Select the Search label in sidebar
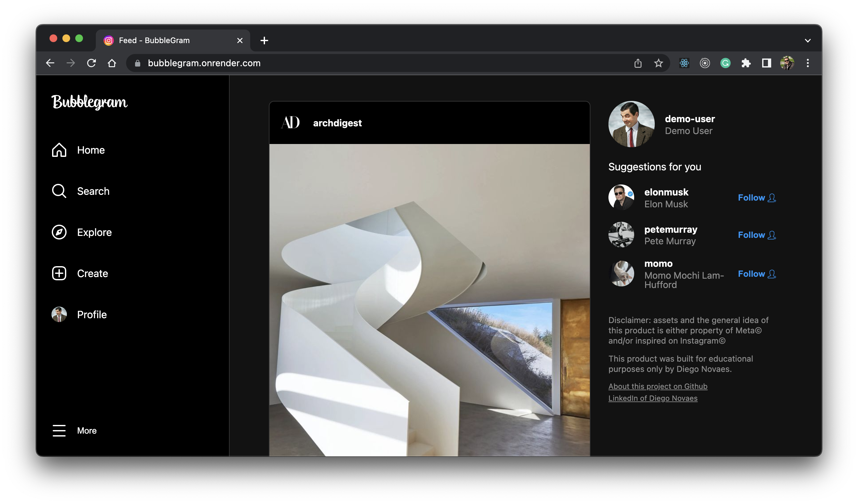The width and height of the screenshot is (858, 504). pos(93,191)
